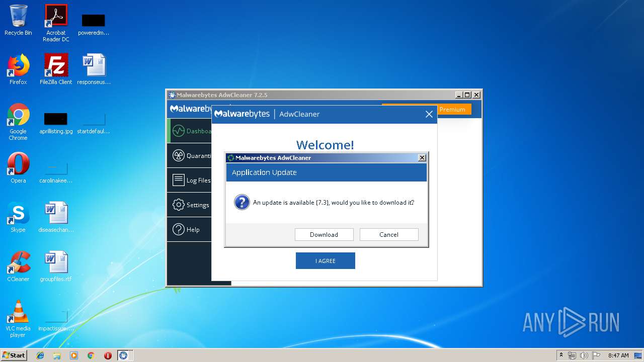Image resolution: width=644 pixels, height=362 pixels.
Task: Click the Log Files document icon
Action: click(178, 180)
